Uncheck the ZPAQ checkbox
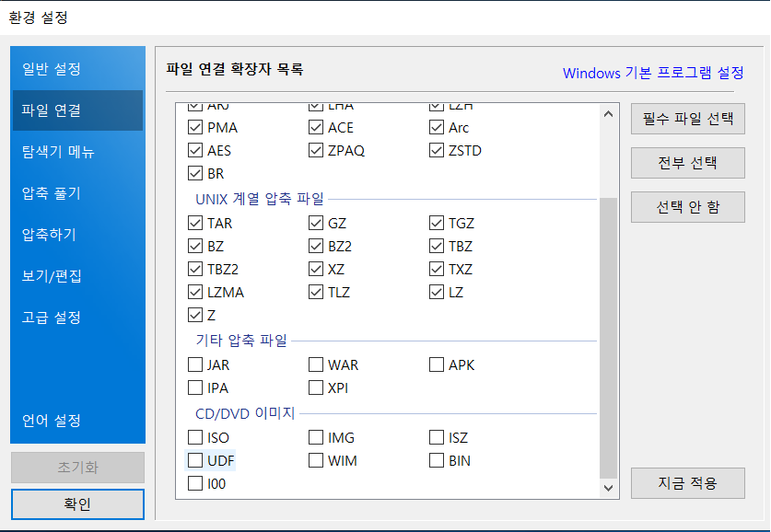 (316, 150)
